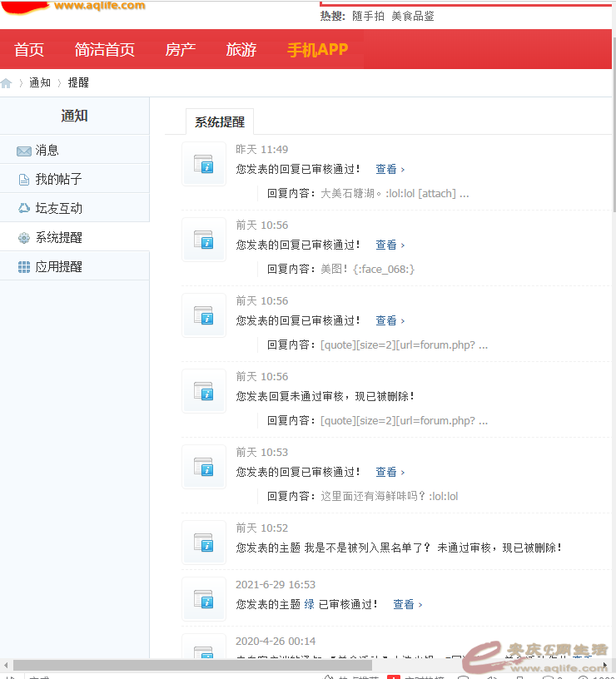This screenshot has height=679, width=616.
Task: Go to 房产 section
Action: pyautogui.click(x=181, y=50)
